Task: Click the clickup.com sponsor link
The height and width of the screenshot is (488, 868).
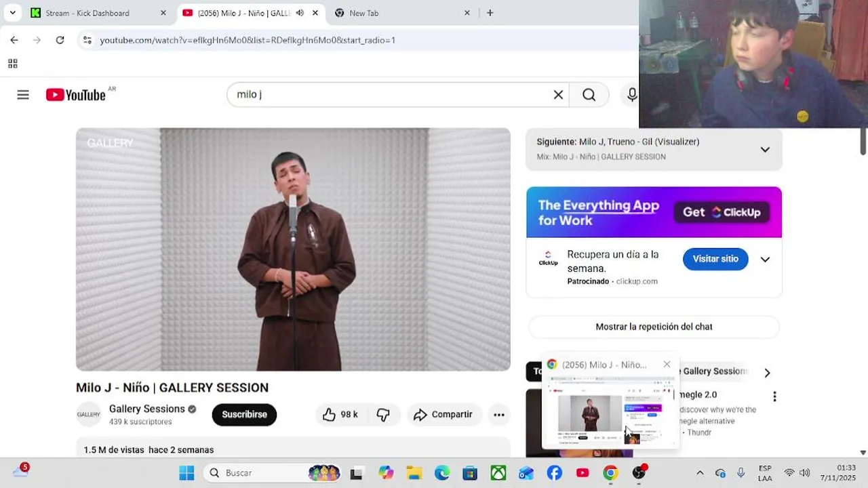Action: point(637,281)
